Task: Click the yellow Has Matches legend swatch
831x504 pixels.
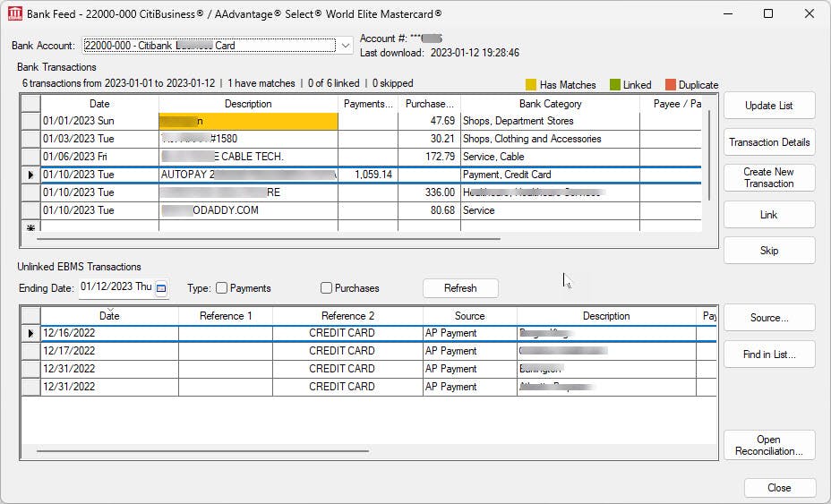Action: (531, 85)
